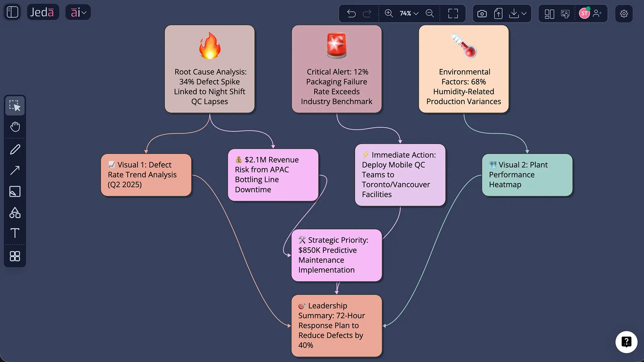Activate the rectangular selection tool
Screen dimensions: 644x362
point(15,106)
